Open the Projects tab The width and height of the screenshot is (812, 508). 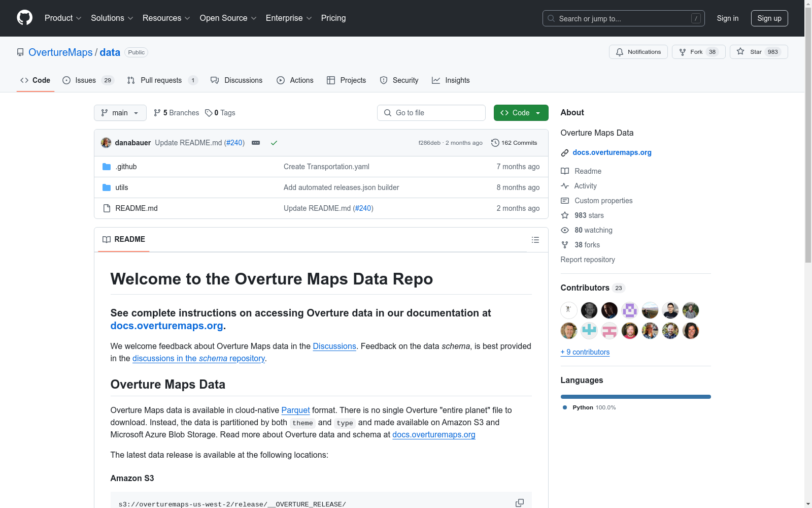[347, 80]
